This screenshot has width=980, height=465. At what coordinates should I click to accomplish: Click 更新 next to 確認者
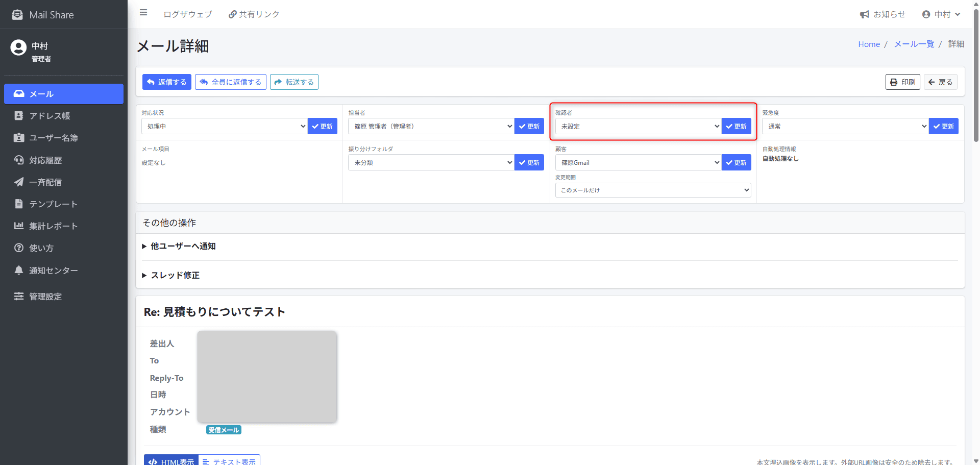(x=736, y=126)
